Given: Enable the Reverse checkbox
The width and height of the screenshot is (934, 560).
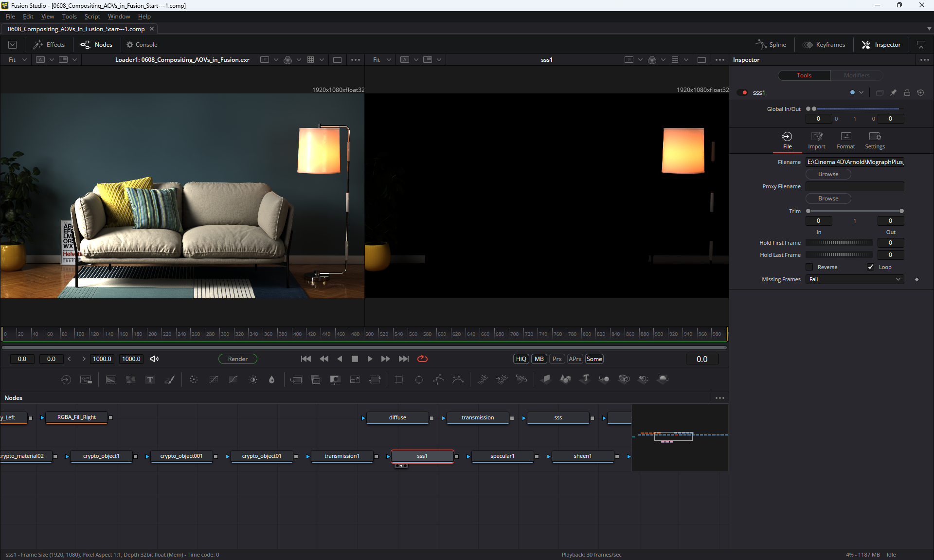Looking at the screenshot, I should 809,267.
